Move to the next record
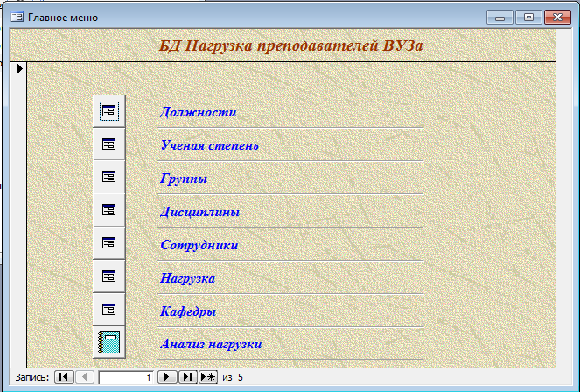This screenshot has height=392, width=580. pos(166,377)
